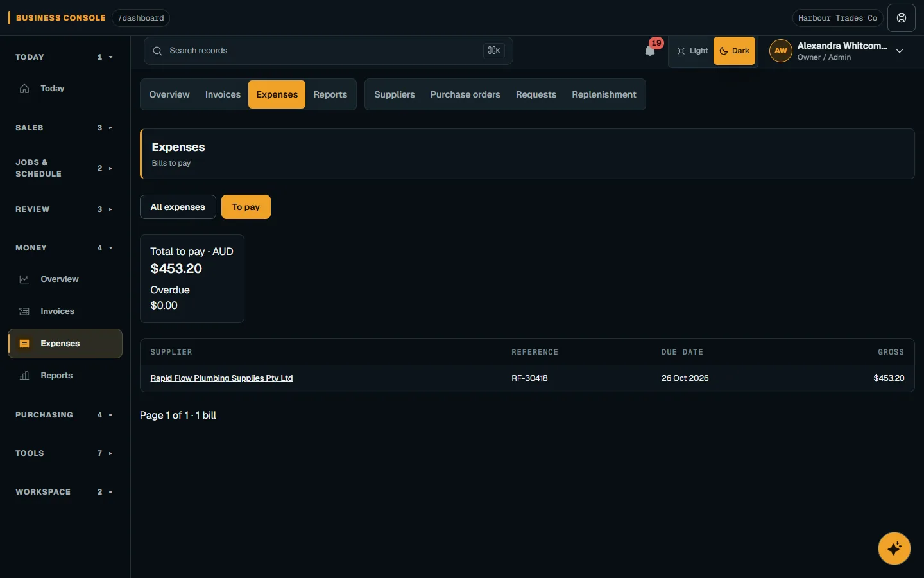Click the search magnifier icon
924x578 pixels.
[x=157, y=51]
